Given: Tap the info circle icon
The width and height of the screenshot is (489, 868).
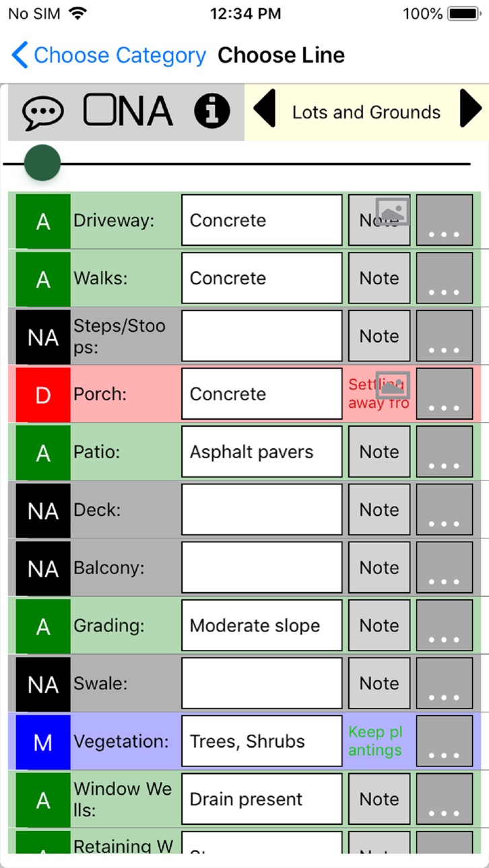Looking at the screenshot, I should tap(212, 111).
